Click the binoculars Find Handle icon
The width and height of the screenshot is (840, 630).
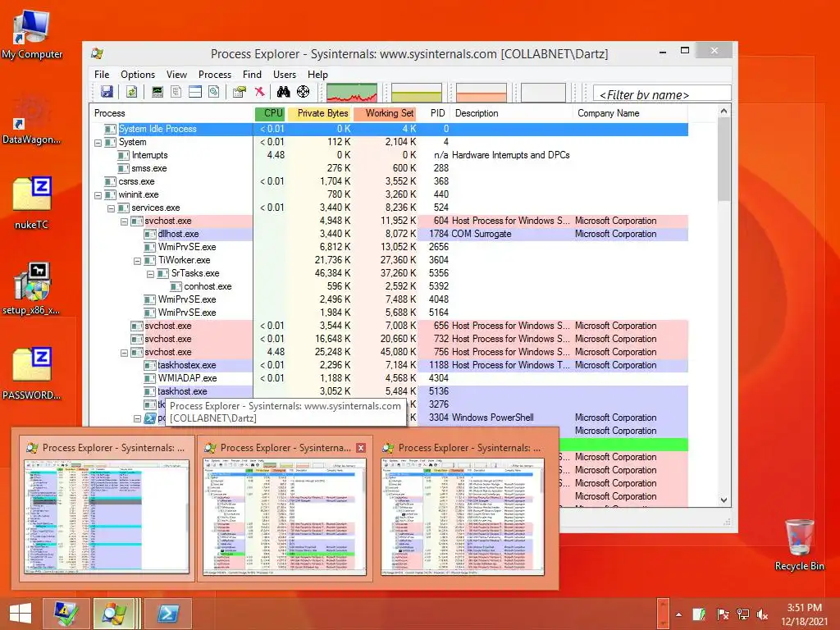click(283, 92)
